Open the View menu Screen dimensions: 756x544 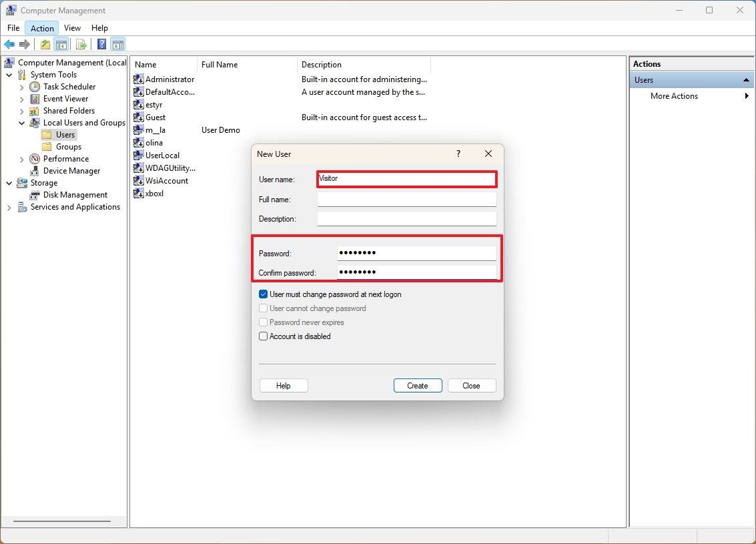[x=72, y=28]
